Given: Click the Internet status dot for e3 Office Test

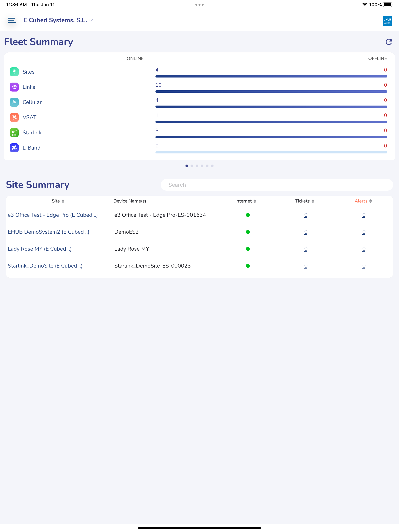Looking at the screenshot, I should pyautogui.click(x=248, y=215).
